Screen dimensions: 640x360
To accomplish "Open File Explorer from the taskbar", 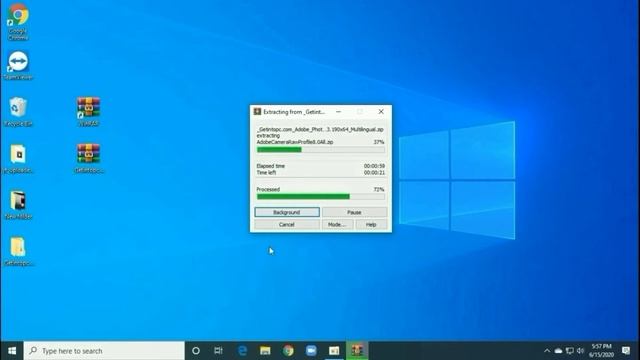I will coord(265,351).
